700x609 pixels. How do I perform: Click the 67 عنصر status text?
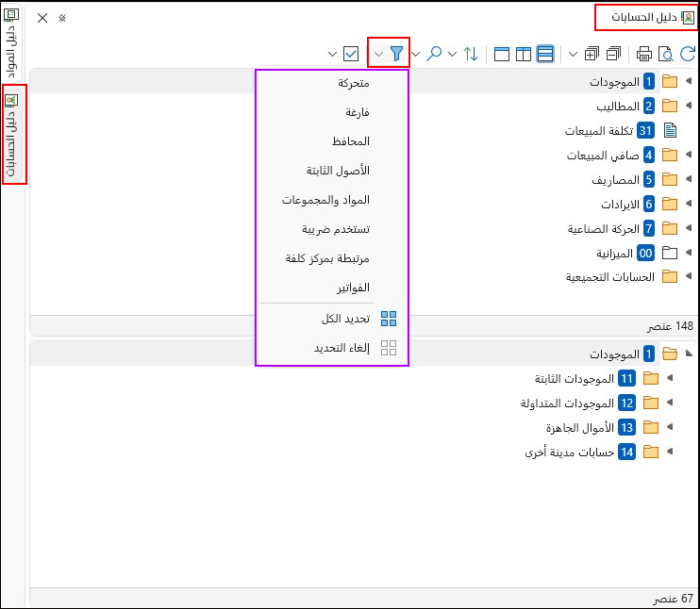[674, 599]
